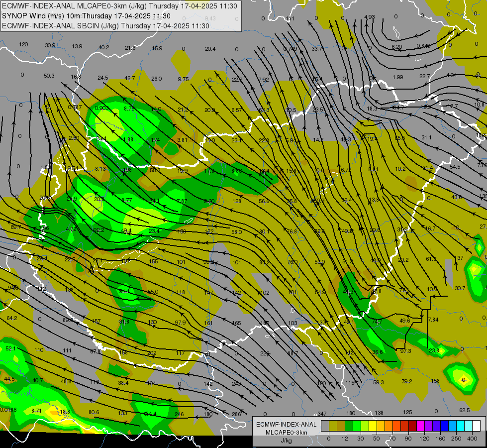This screenshot has height=448, width=487.
Task: Click the map value 80.1
Action: pyautogui.click(x=264, y=231)
